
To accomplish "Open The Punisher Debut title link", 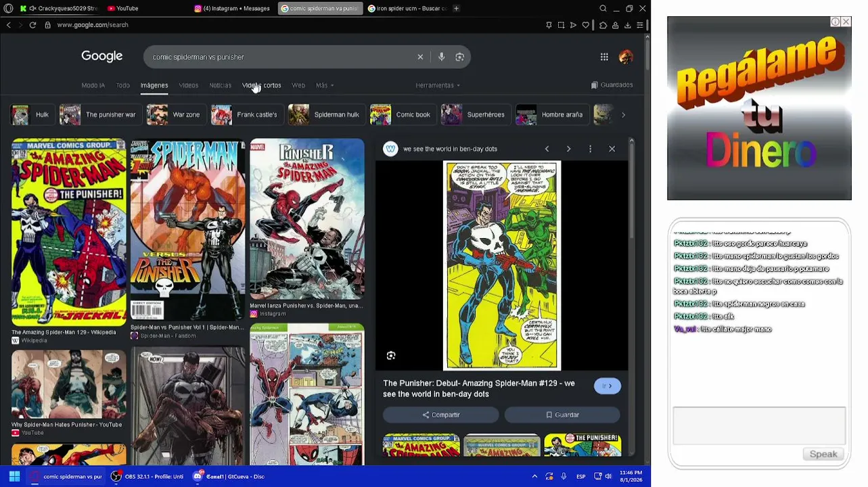I will click(479, 388).
